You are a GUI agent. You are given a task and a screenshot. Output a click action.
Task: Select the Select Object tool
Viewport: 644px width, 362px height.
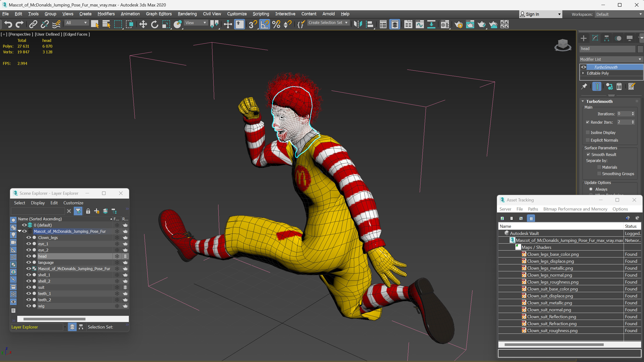click(x=95, y=24)
